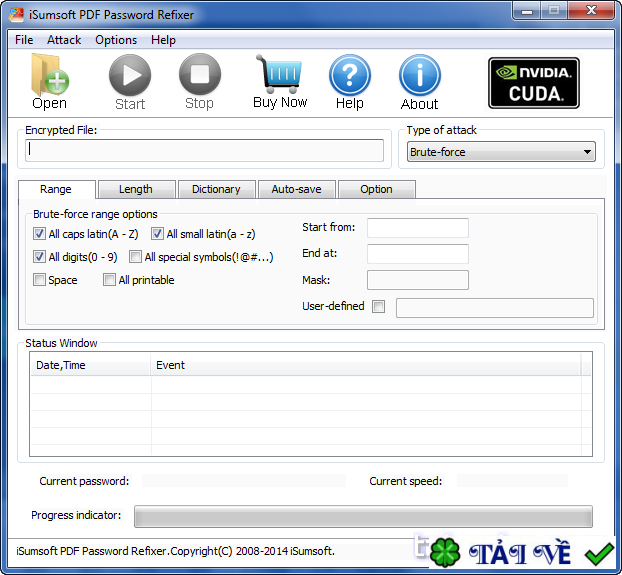The image size is (622, 575).
Task: Click the Date,Time column header
Action: click(x=90, y=365)
